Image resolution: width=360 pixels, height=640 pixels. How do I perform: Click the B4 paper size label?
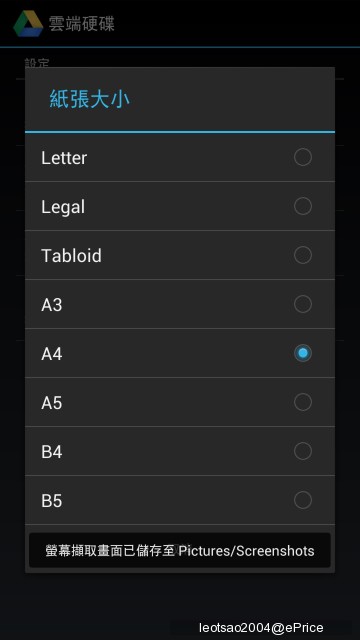tap(52, 452)
